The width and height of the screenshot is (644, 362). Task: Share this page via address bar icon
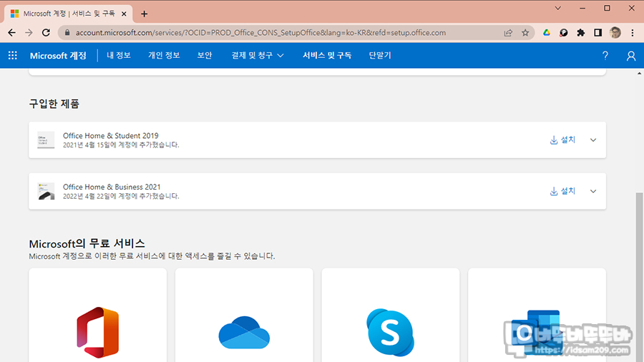tap(508, 33)
